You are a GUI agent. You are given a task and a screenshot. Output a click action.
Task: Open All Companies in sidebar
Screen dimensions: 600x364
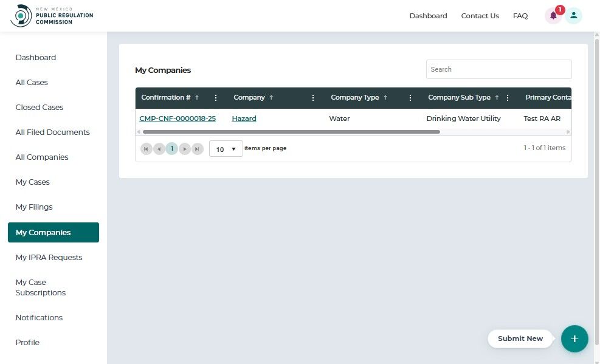pyautogui.click(x=42, y=157)
